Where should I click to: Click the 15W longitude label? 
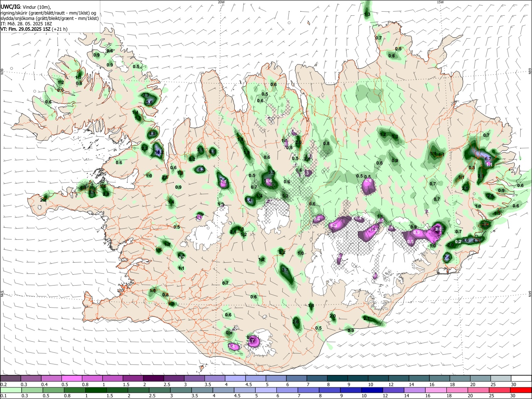[440, 2]
